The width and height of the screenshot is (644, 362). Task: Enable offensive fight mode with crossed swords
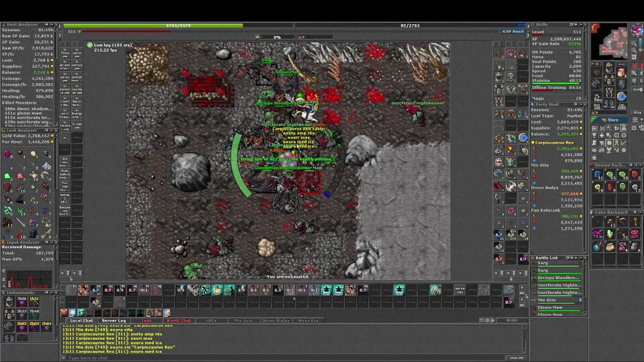point(634,66)
